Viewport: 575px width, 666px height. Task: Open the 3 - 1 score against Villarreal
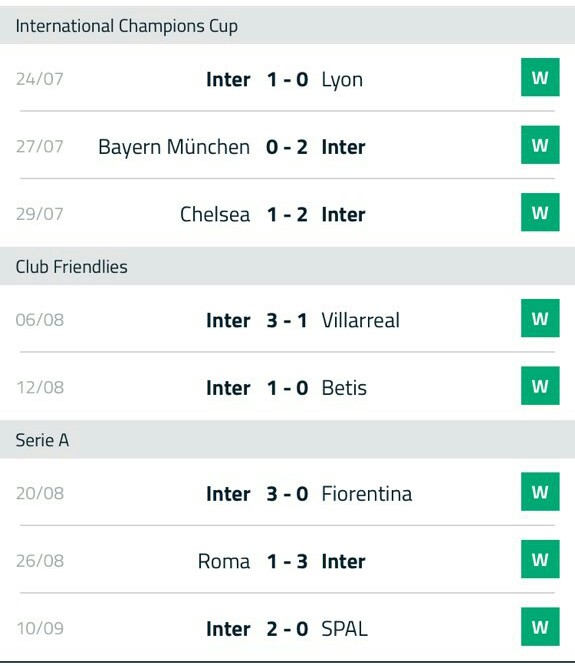click(287, 320)
